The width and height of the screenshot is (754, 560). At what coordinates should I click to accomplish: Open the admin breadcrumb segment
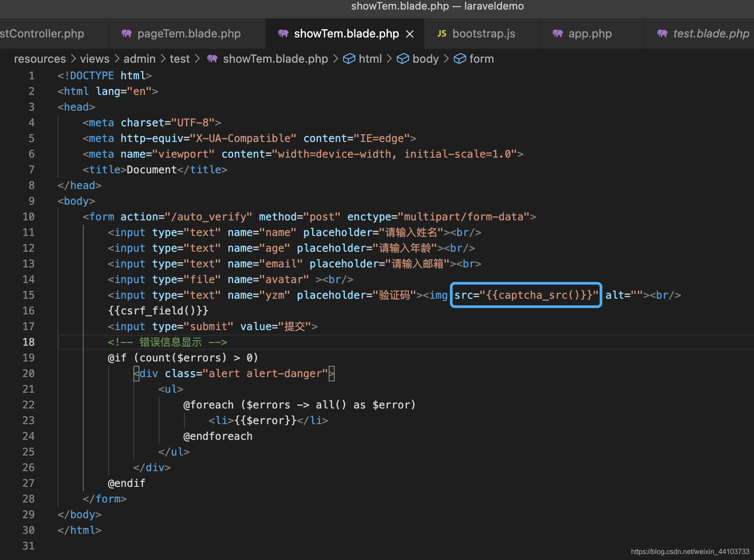tap(139, 59)
